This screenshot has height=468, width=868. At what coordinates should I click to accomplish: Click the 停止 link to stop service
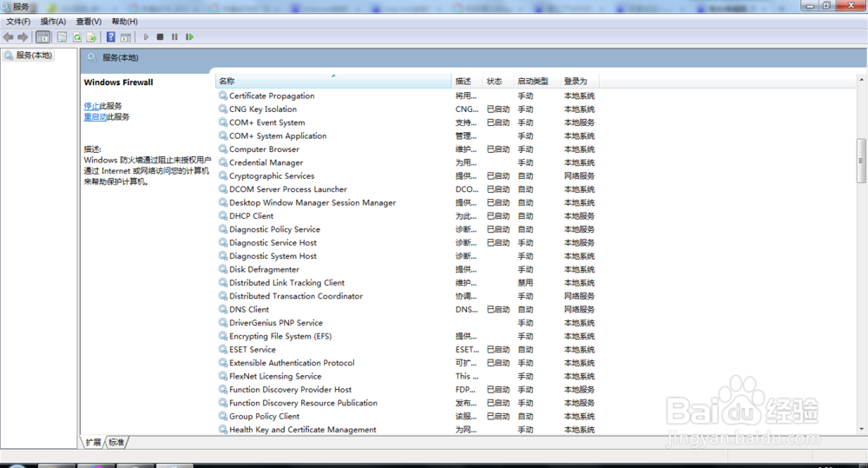click(x=91, y=106)
